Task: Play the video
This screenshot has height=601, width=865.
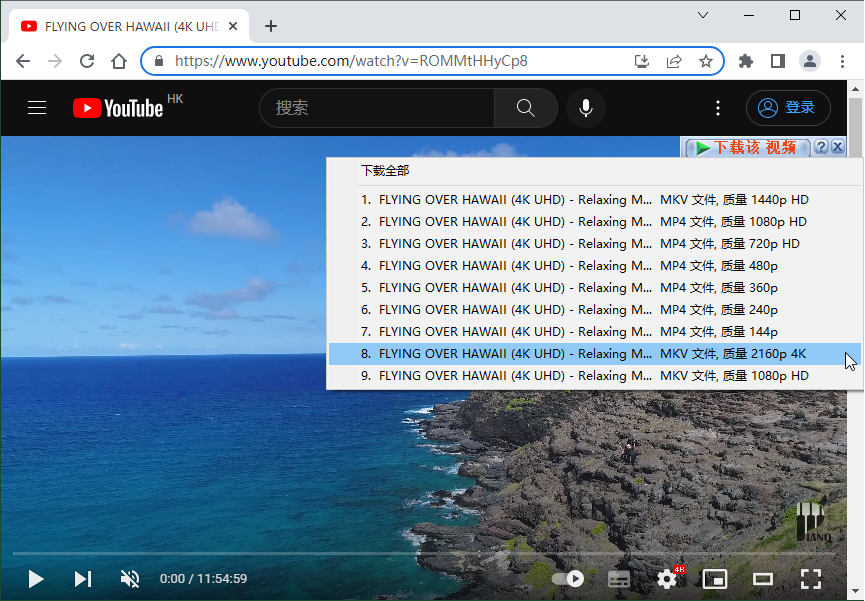Action: [36, 579]
